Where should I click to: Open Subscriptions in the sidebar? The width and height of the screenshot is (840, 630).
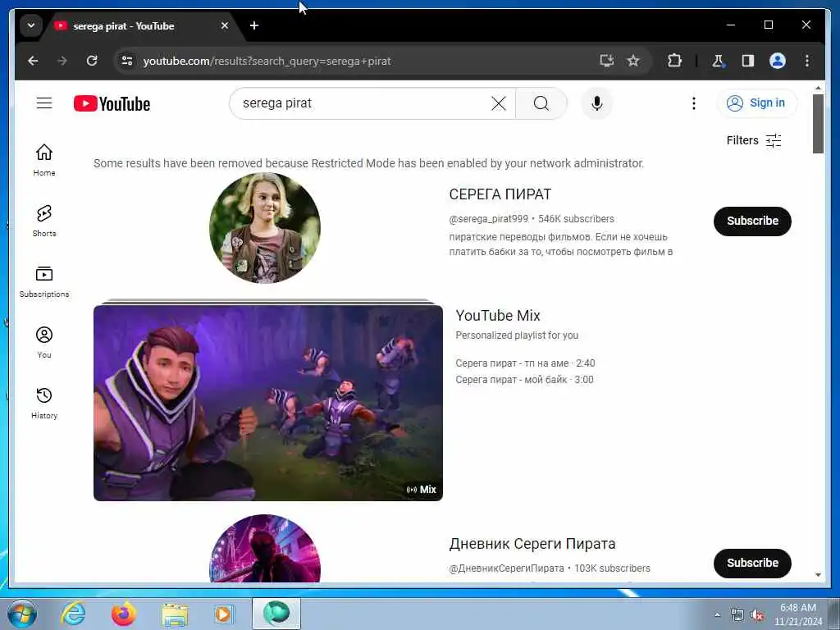[44, 281]
